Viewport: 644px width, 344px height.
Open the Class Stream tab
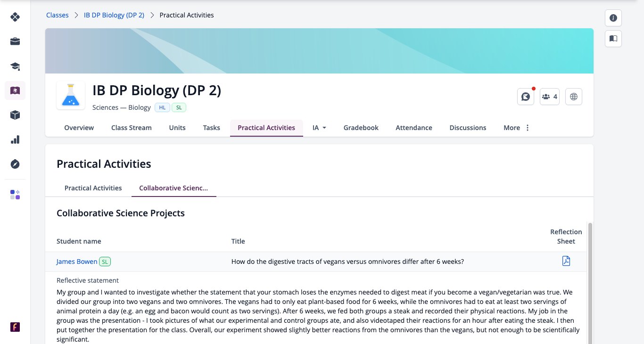coord(132,128)
